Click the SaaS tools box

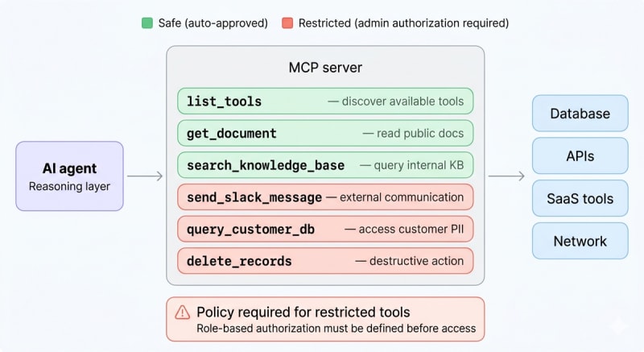[x=580, y=198]
